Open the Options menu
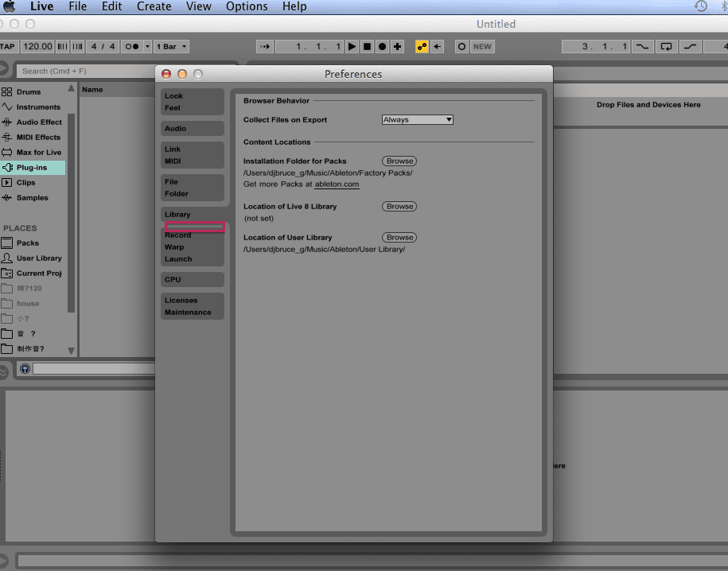 coord(247,6)
